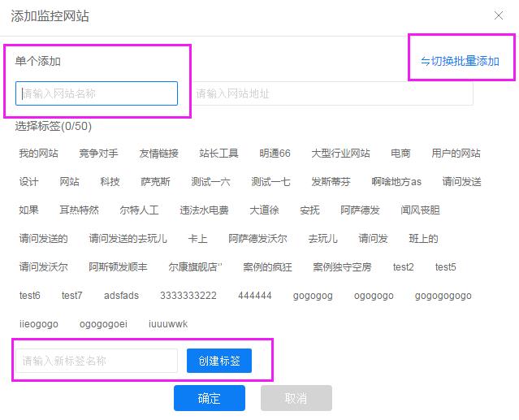The width and height of the screenshot is (519, 420).
Task: Close the 添加监控网站 dialog
Action: point(499,15)
